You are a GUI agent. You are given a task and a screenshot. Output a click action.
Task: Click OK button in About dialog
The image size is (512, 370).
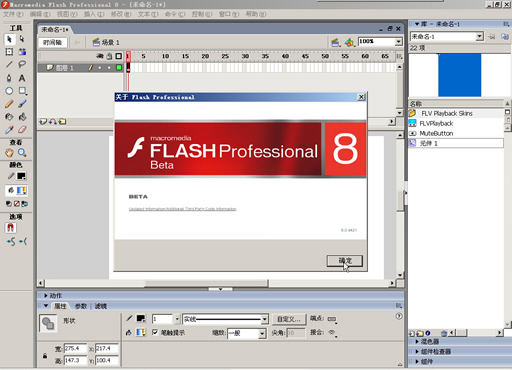345,261
